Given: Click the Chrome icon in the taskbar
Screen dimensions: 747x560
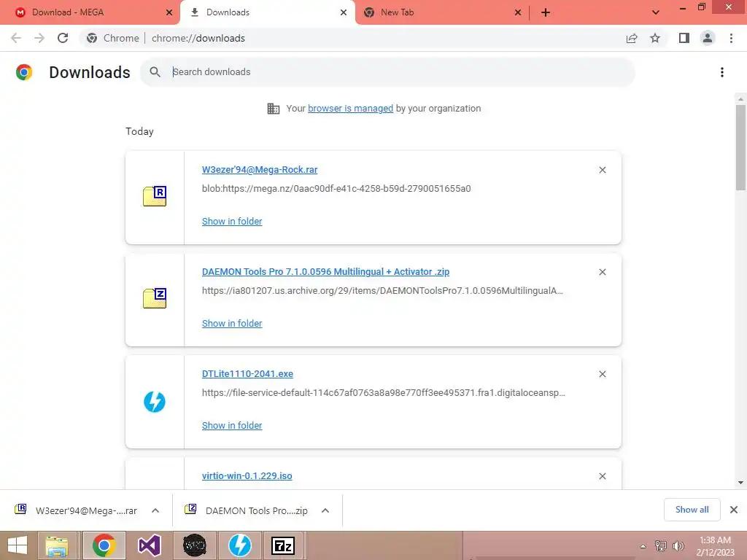Looking at the screenshot, I should coord(104,545).
